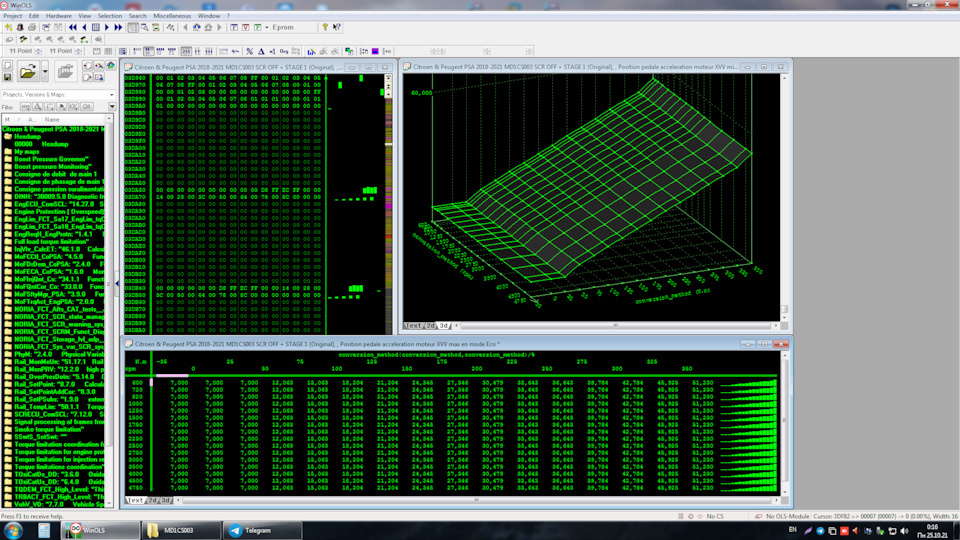Click the open project folder icon

(27, 71)
